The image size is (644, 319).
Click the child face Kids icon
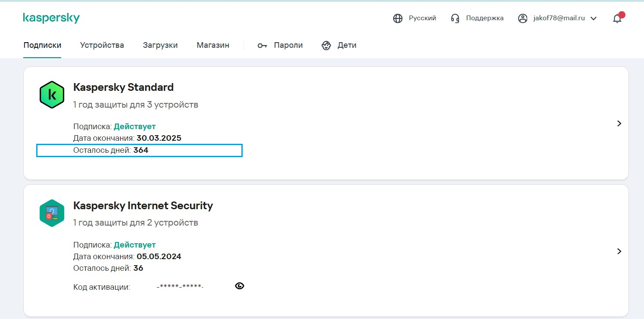point(326,45)
